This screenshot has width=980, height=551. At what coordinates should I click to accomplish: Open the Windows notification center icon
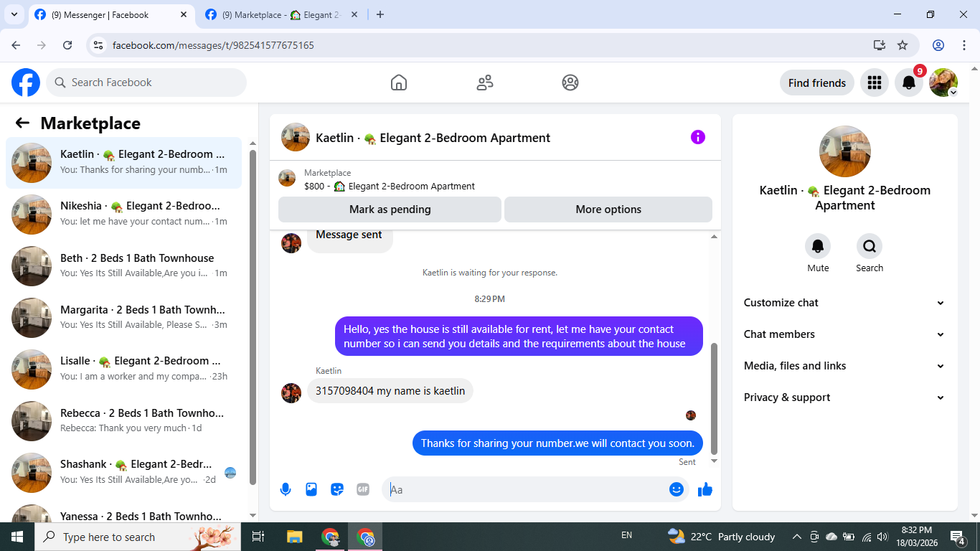(958, 537)
